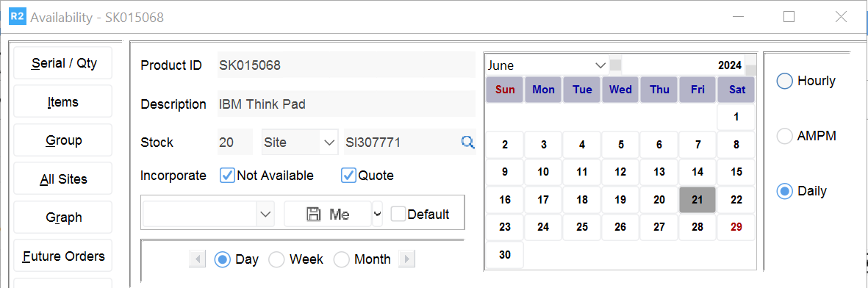
Task: Select the Week view radio button
Action: (x=276, y=259)
